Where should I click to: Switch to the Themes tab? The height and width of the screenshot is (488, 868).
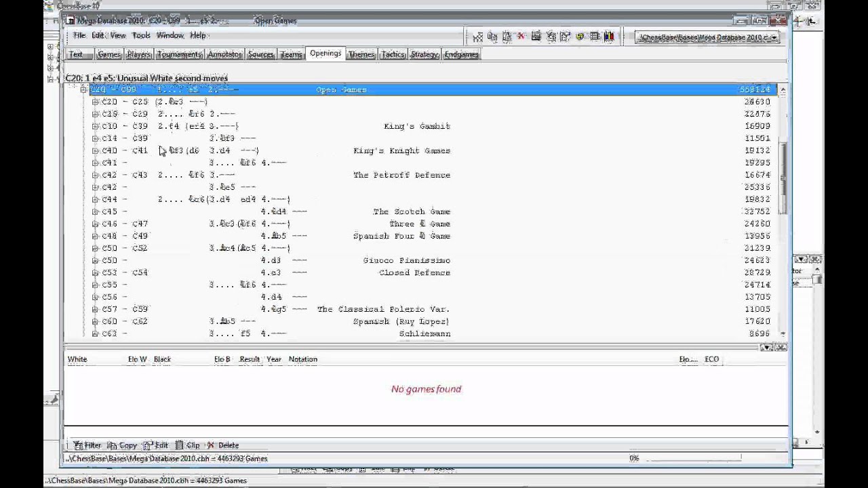361,54
